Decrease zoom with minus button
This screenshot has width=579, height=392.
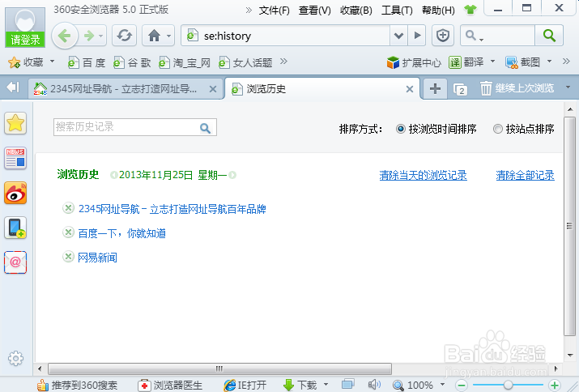coord(462,386)
